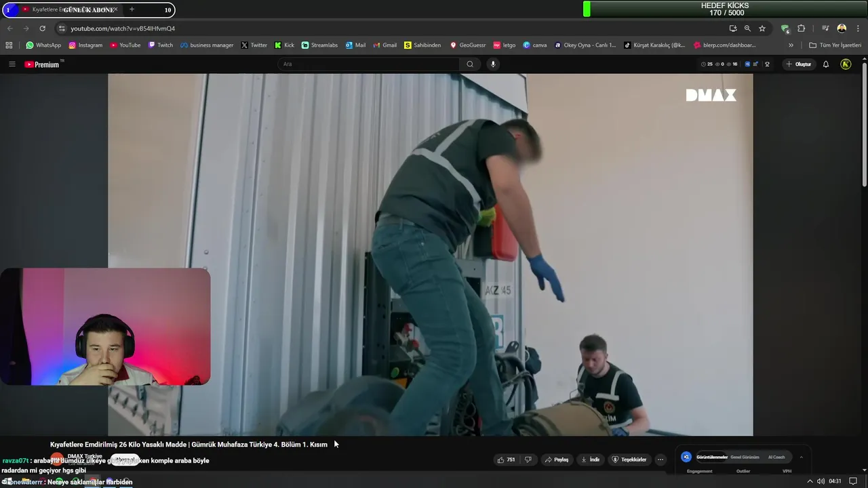Open the YouTube bookmark
Viewport: 868px width, 488px height.
(x=125, y=45)
